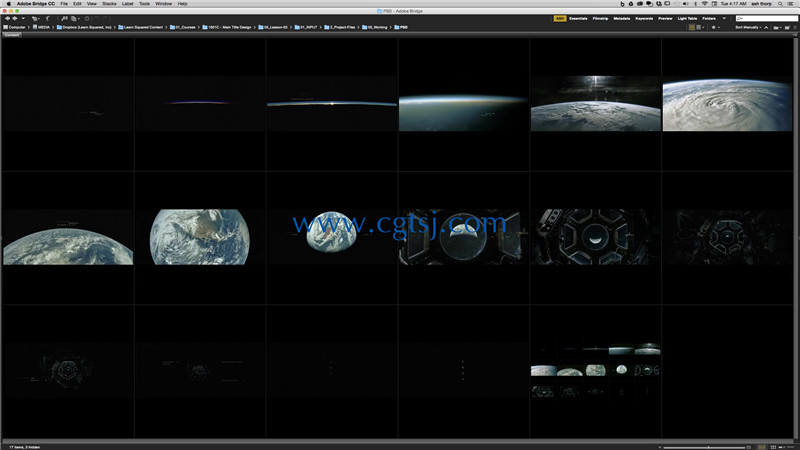Open the Wi-Fi status menu

[705, 4]
